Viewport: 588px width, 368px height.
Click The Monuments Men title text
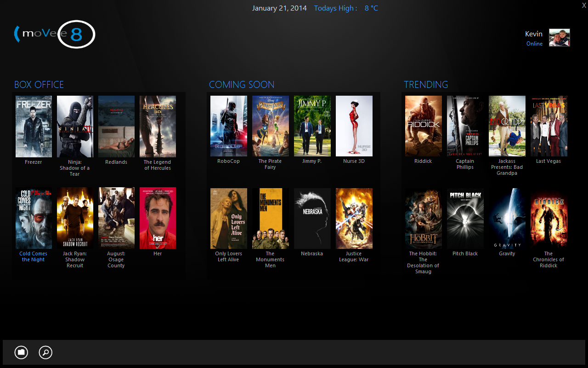[x=270, y=259]
